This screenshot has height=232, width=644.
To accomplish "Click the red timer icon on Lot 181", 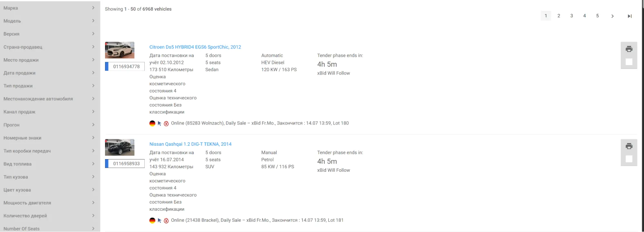I will click(x=166, y=220).
